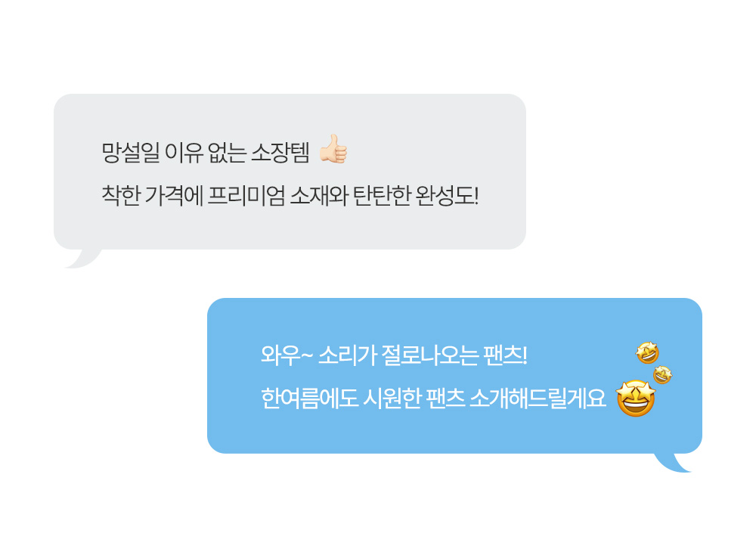
Task: Click the word '소개해드릴게요' in blue bubble
Action: tap(538, 398)
